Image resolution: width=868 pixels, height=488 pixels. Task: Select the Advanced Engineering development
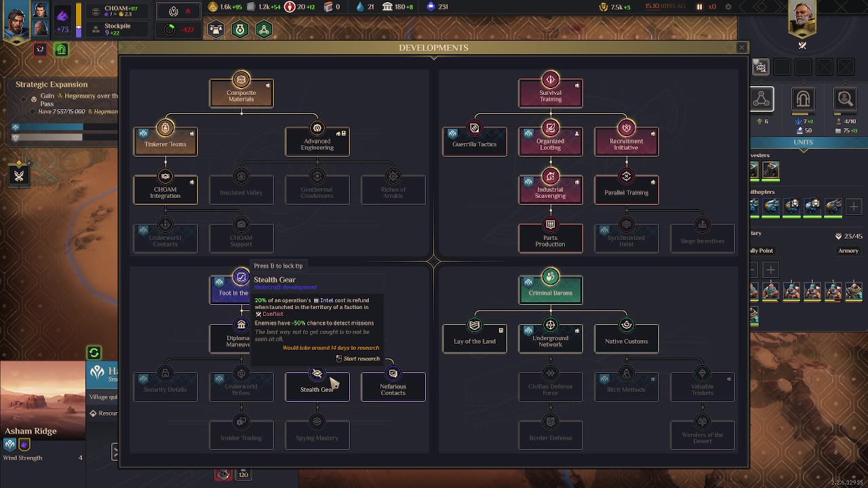(317, 142)
